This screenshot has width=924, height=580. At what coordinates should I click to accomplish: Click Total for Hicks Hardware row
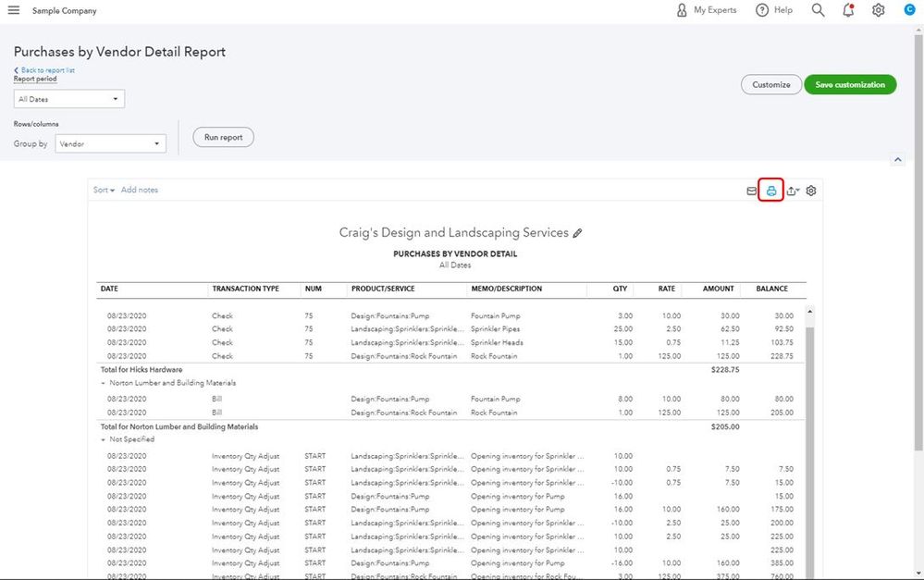[x=450, y=370]
